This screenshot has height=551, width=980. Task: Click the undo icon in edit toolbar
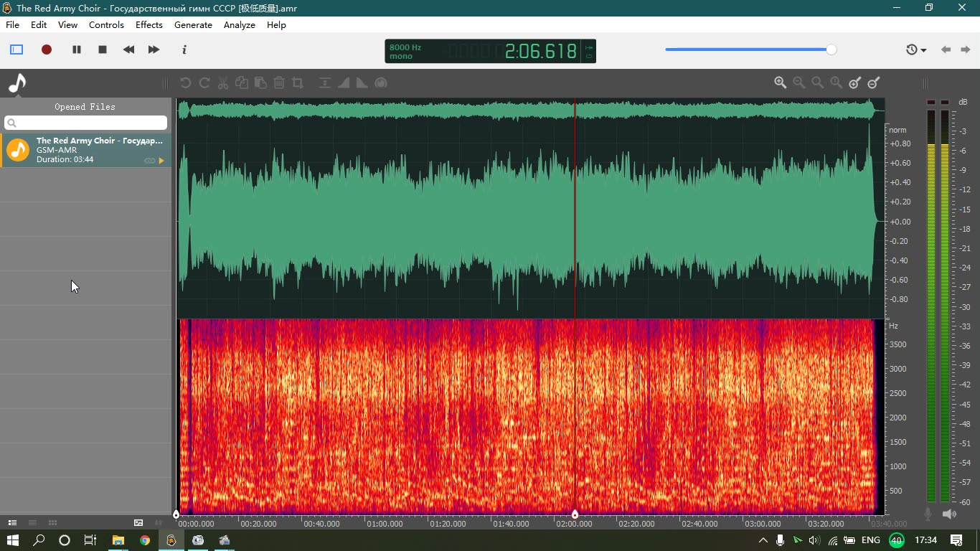[x=185, y=83]
